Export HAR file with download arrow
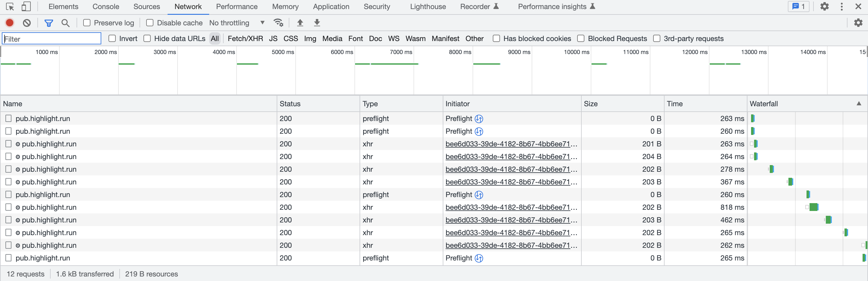The width and height of the screenshot is (868, 281). coord(317,23)
